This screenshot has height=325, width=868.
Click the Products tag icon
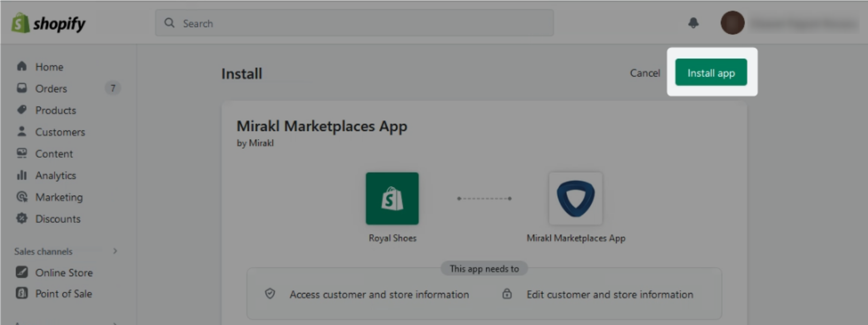click(22, 110)
